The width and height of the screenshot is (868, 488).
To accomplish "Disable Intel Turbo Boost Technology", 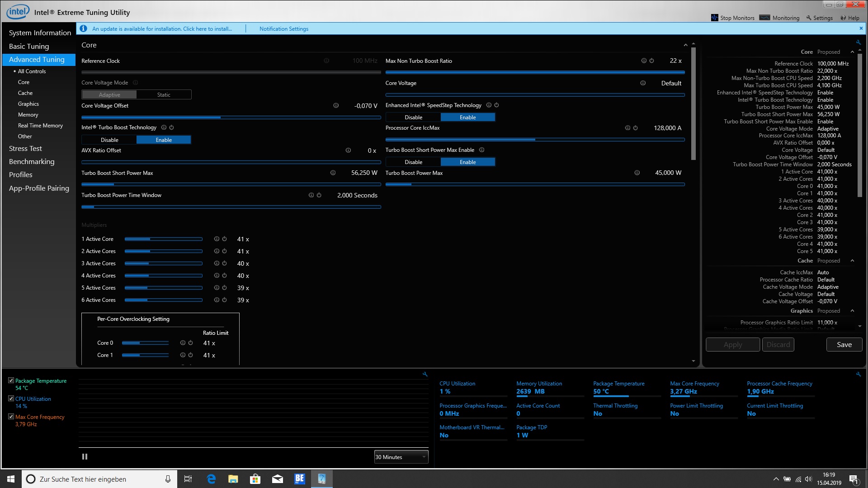I will [109, 140].
